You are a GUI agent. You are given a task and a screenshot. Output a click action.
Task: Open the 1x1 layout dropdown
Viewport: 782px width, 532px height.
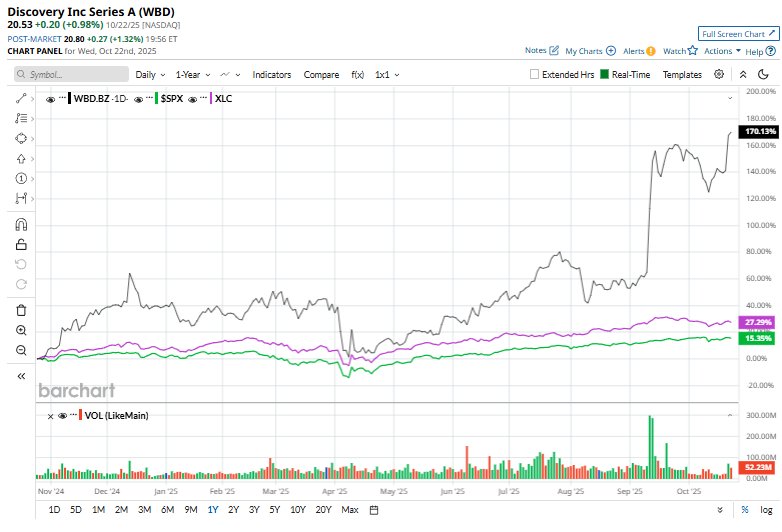pyautogui.click(x=387, y=74)
